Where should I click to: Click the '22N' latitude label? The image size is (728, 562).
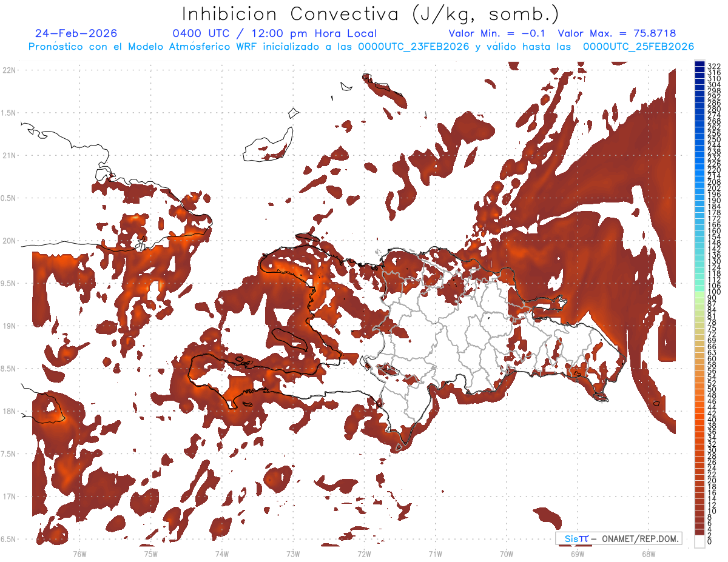[8, 70]
